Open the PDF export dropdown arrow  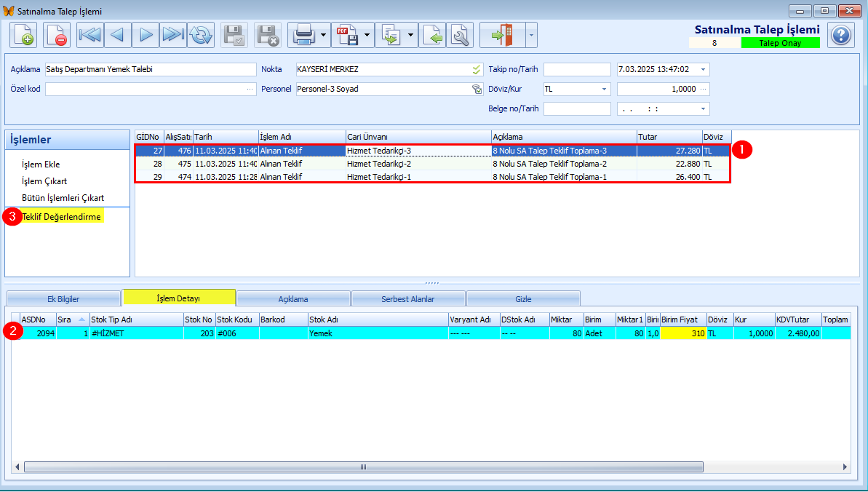(367, 36)
